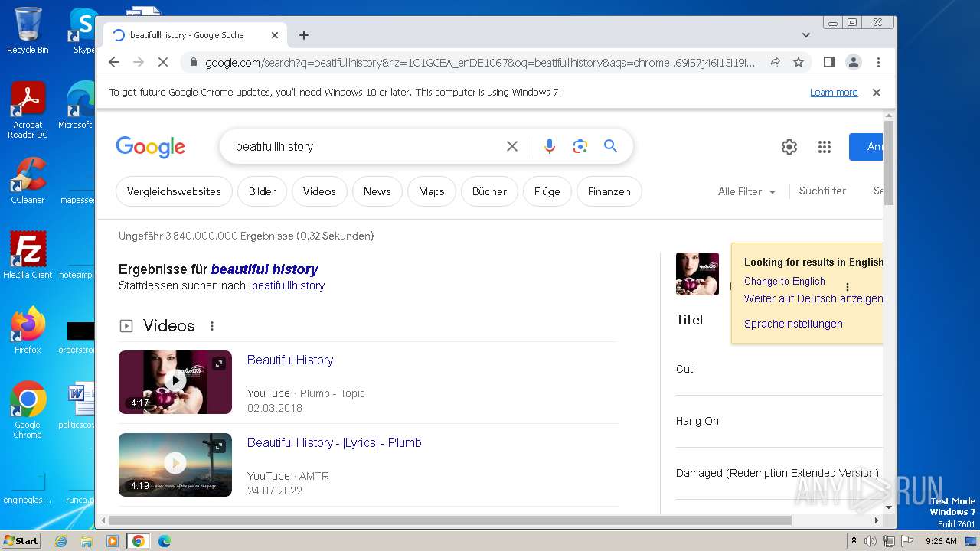The image size is (980, 551).
Task: Expand the Alle Filter dropdown
Action: [746, 191]
